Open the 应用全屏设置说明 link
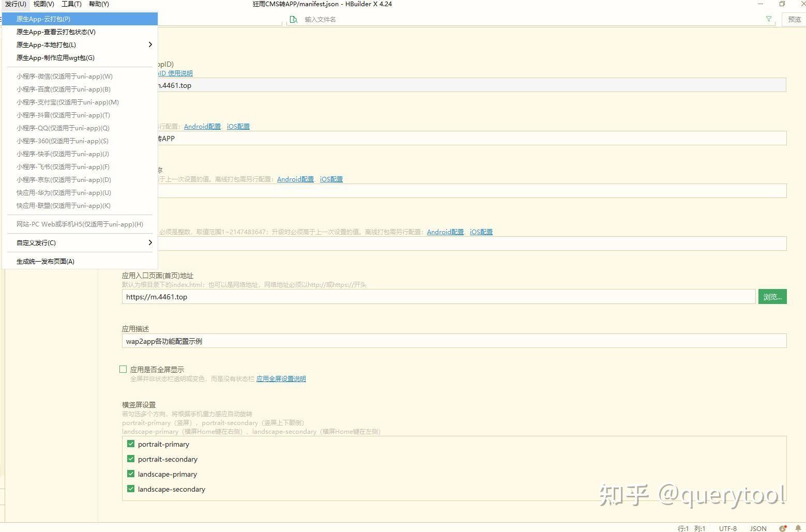 [x=281, y=379]
